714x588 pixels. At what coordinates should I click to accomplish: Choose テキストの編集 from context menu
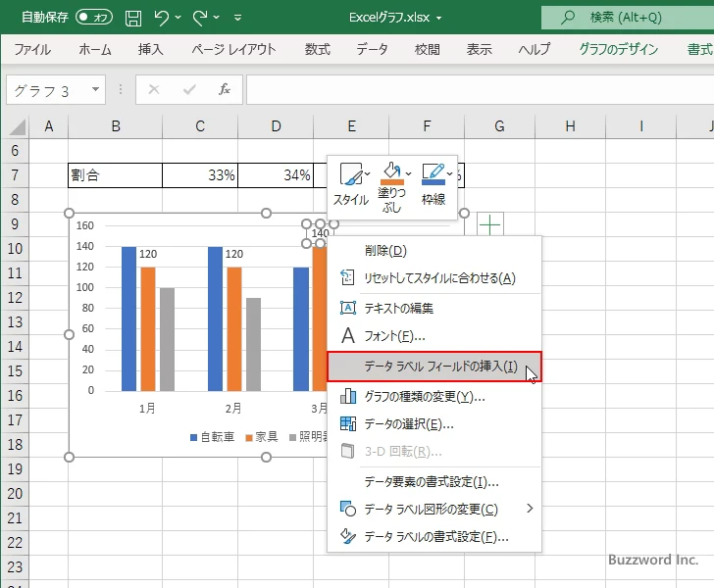tap(434, 308)
